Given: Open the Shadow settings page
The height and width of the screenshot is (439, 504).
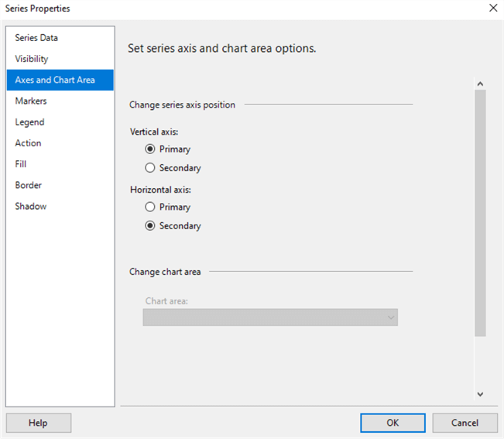Looking at the screenshot, I should [x=31, y=206].
